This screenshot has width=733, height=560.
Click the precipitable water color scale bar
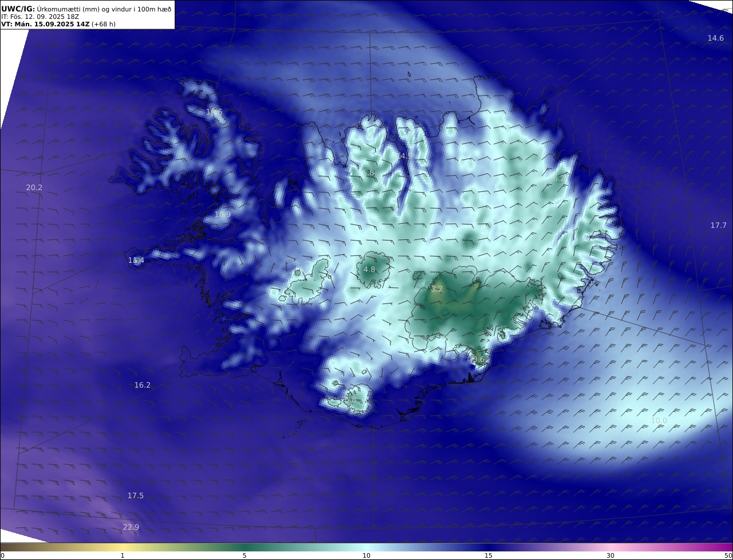coord(366,547)
